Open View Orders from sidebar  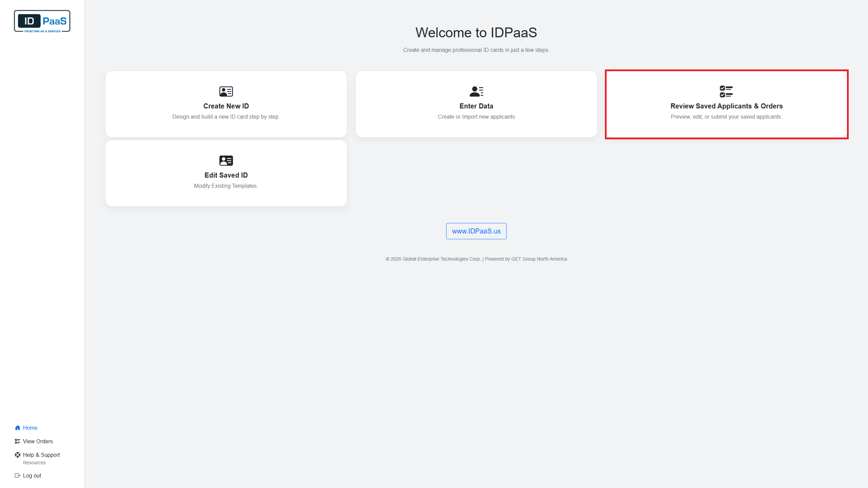coord(38,441)
